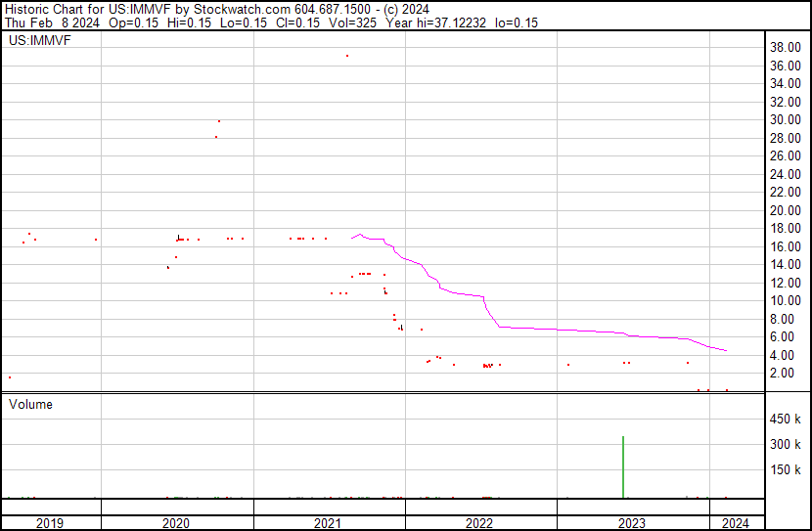812x531 pixels.
Task: Click the red price dot at 30 in 2020
Action: point(219,121)
